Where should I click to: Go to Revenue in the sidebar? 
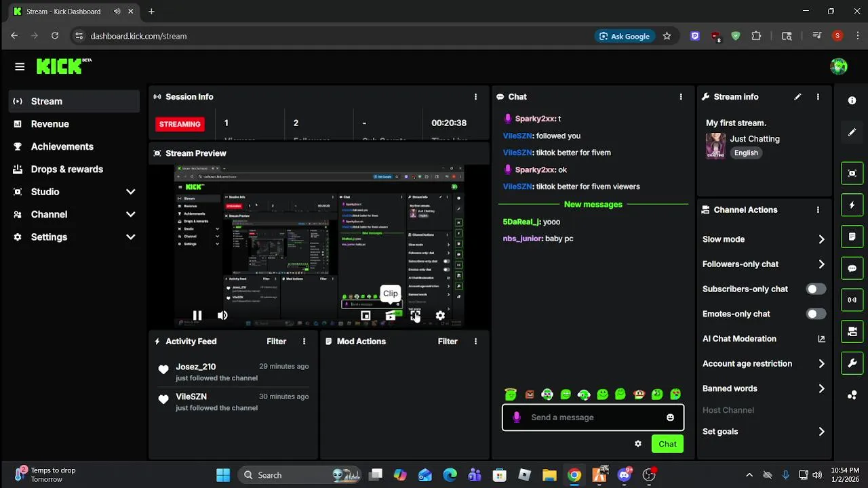(x=75, y=124)
